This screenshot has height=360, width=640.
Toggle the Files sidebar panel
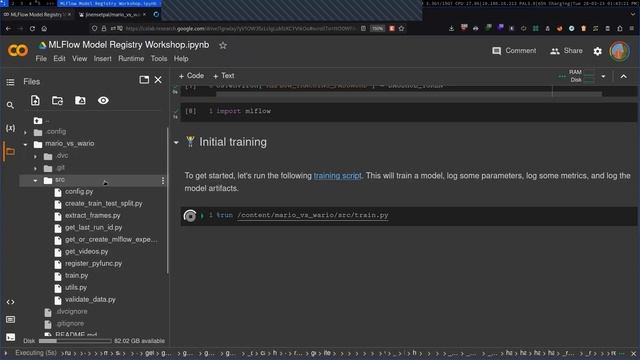[x=10, y=151]
